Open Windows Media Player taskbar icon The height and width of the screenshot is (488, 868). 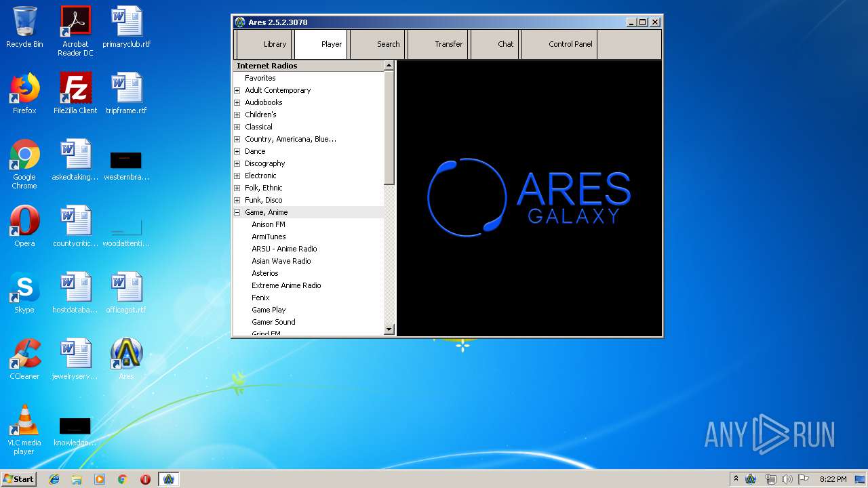(100, 479)
